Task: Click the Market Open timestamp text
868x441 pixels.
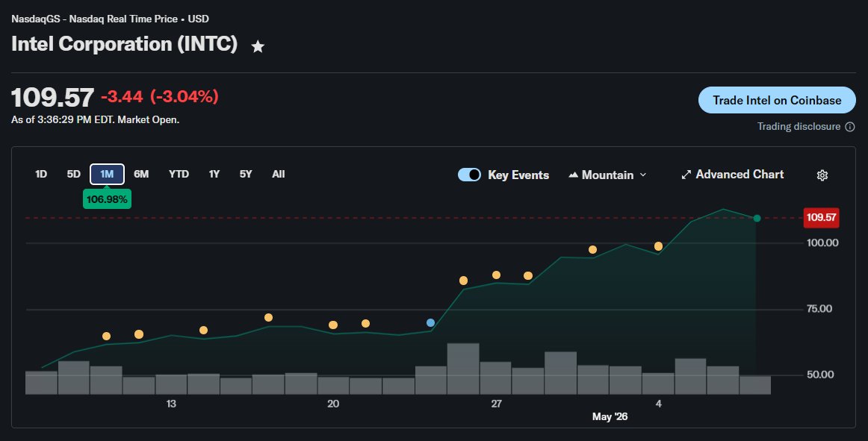Action: coord(95,119)
